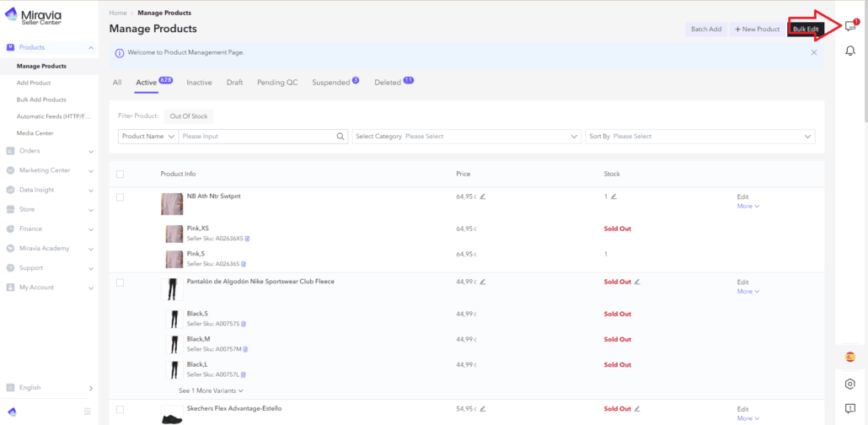
Task: Toggle the select-all products checkbox
Action: [x=120, y=175]
